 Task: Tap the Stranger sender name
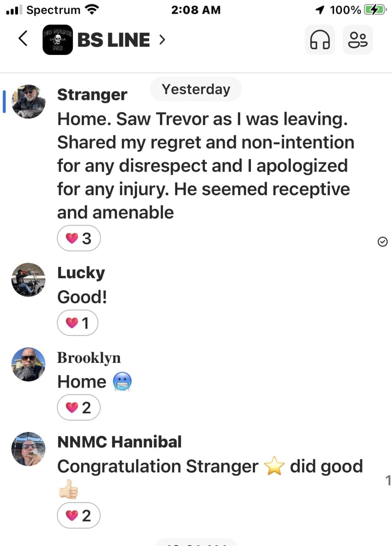[92, 94]
